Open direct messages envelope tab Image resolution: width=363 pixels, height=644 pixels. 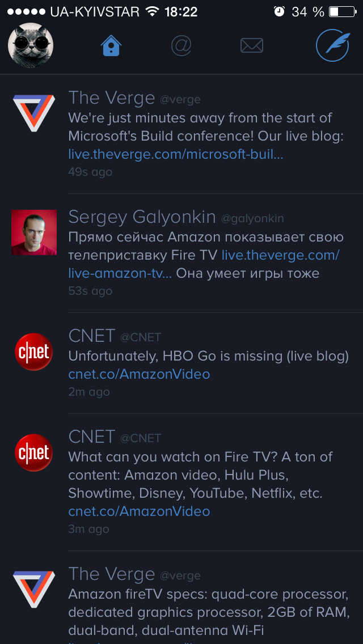(x=251, y=45)
